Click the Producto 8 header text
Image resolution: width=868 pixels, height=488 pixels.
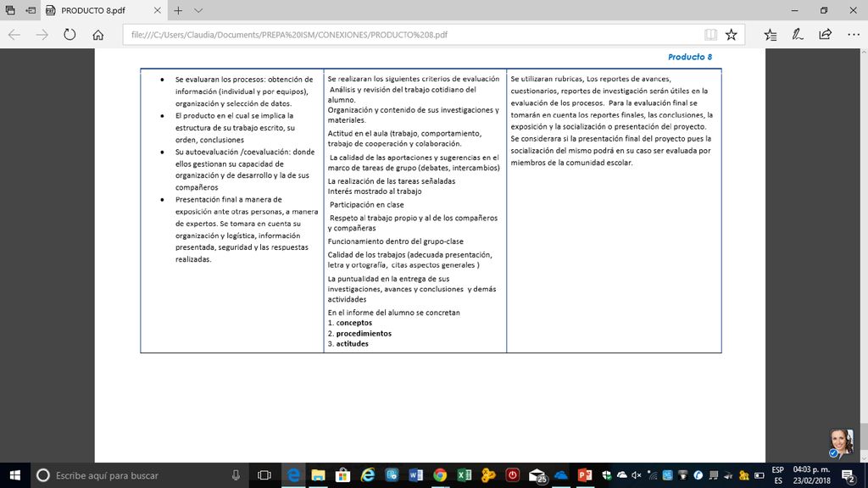coord(690,57)
